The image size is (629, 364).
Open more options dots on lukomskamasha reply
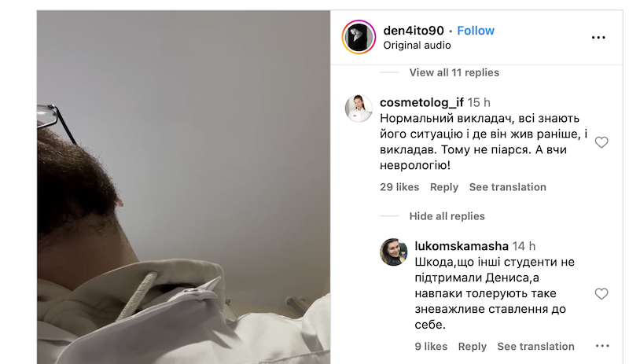click(x=602, y=346)
